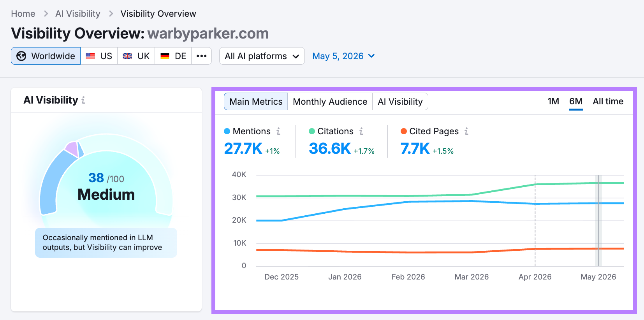
Task: Click the Citations info icon
Action: coord(361,131)
